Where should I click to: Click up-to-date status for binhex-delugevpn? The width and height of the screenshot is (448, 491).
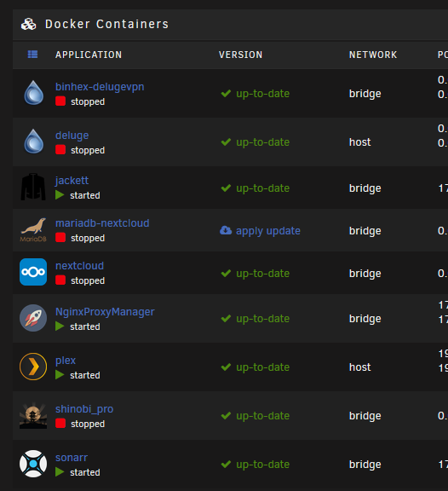(263, 94)
